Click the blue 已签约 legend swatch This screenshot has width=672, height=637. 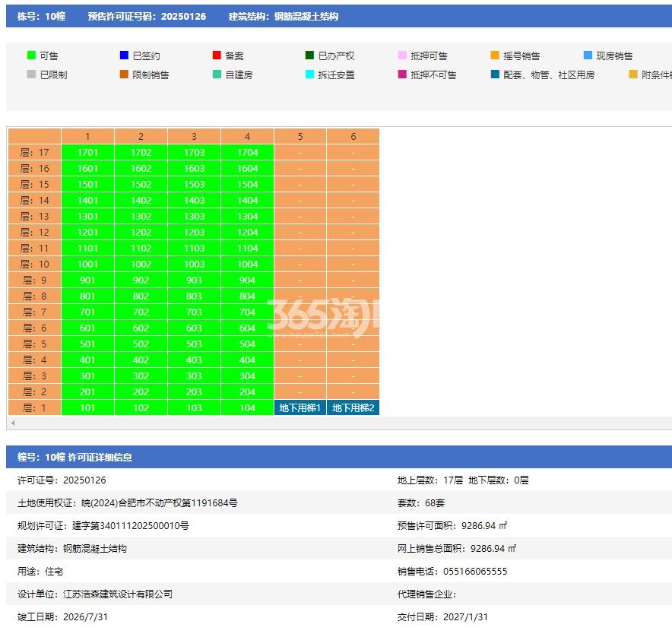(124, 55)
